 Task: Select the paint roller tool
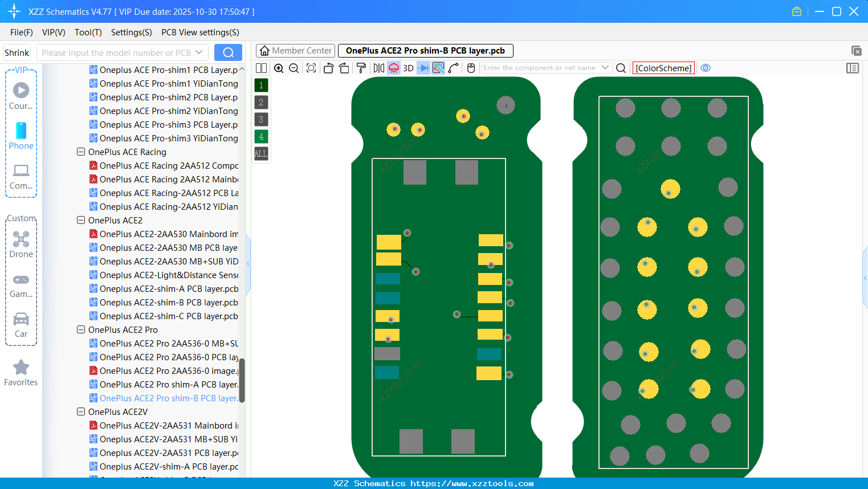pos(361,68)
